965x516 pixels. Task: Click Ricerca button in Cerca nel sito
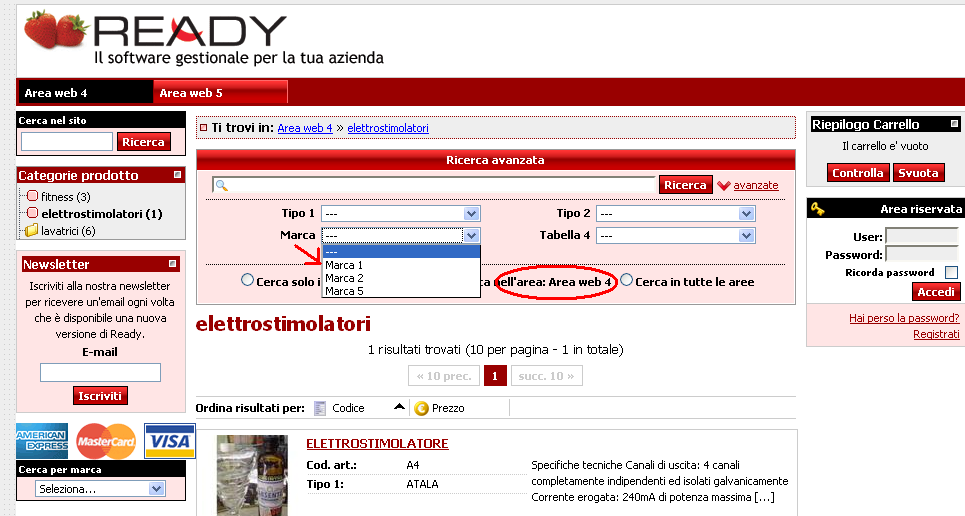pyautogui.click(x=143, y=142)
